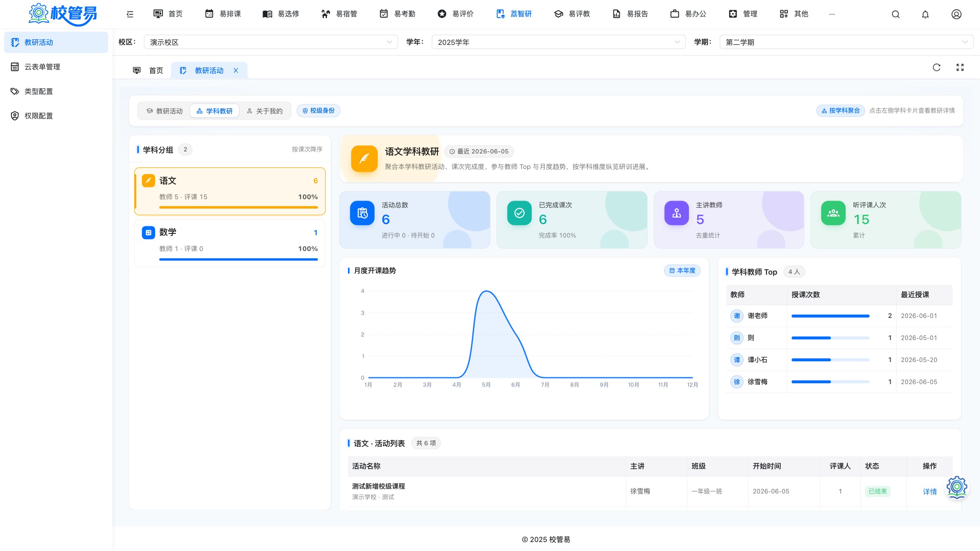The width and height of the screenshot is (980, 551).
Task: Switch to 关于我的 segment view
Action: (x=265, y=111)
